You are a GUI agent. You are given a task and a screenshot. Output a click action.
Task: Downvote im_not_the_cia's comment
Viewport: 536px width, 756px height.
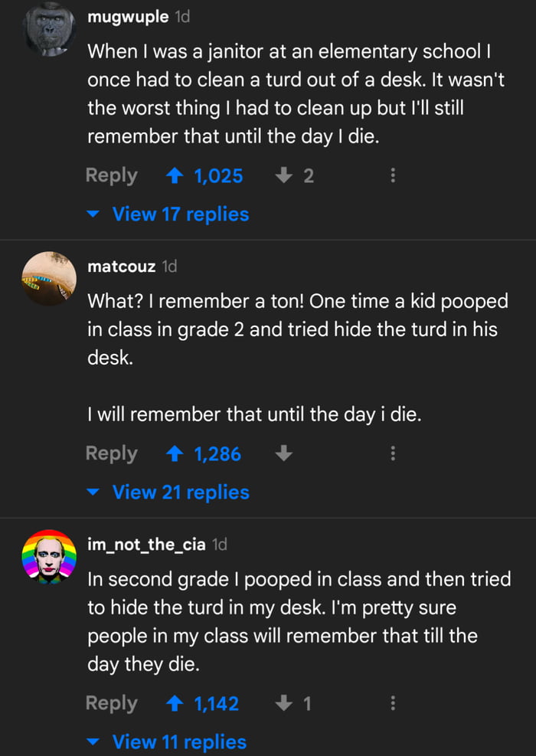coord(284,704)
